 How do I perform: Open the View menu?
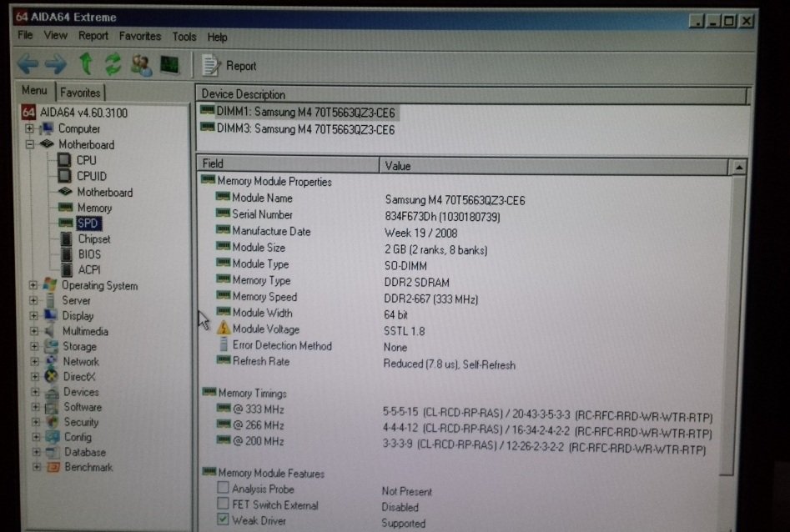(55, 35)
